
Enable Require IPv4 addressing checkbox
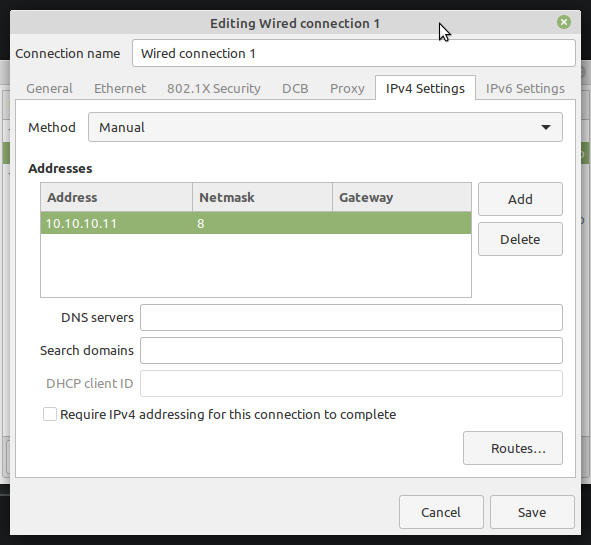coord(50,414)
